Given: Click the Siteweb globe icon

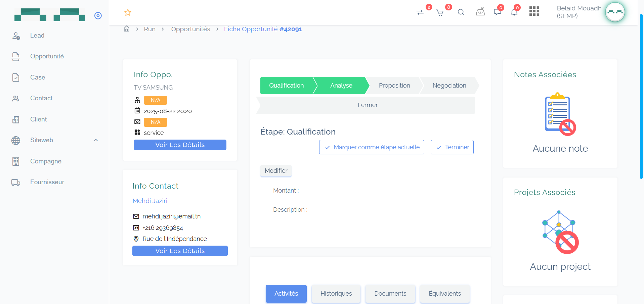Looking at the screenshot, I should click(16, 140).
